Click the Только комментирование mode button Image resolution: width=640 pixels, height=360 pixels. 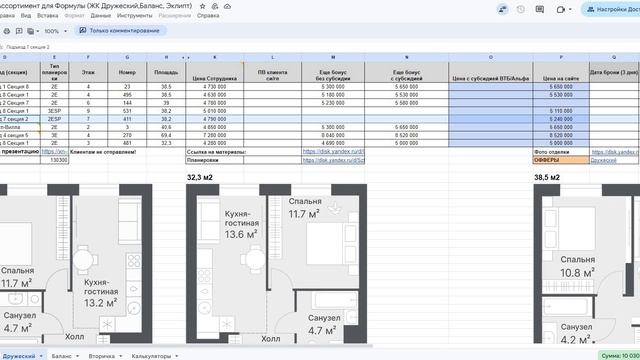pyautogui.click(x=120, y=31)
